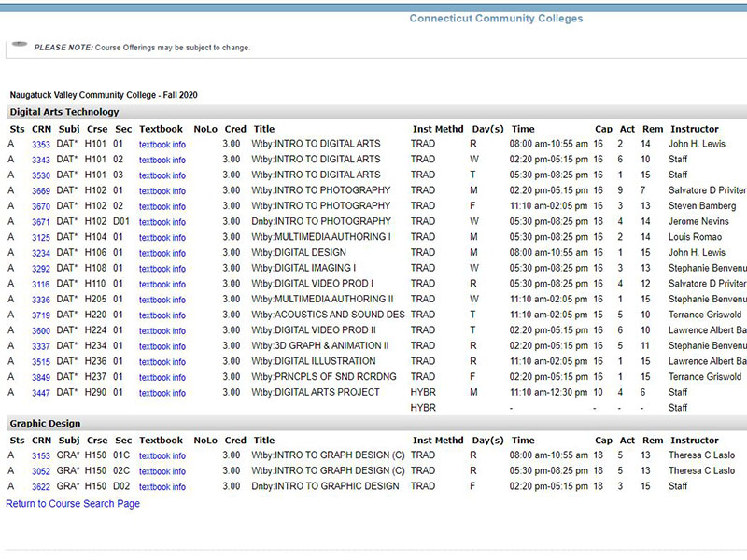This screenshot has height=560, width=747.
Task: Click time 11:10 am-12:30 pm
Action: [549, 392]
